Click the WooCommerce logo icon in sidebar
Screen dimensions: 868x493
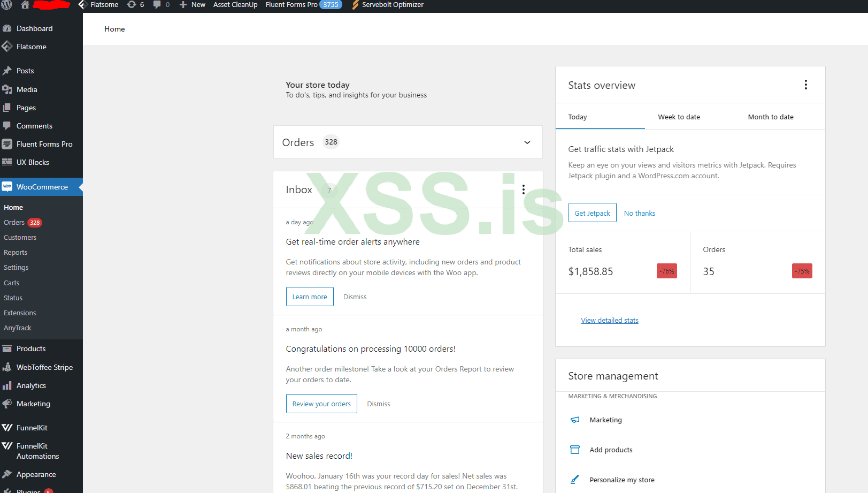[7, 187]
